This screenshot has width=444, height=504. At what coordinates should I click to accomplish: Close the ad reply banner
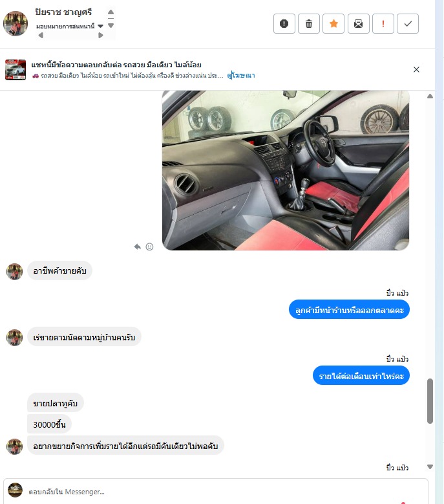pyautogui.click(x=416, y=69)
